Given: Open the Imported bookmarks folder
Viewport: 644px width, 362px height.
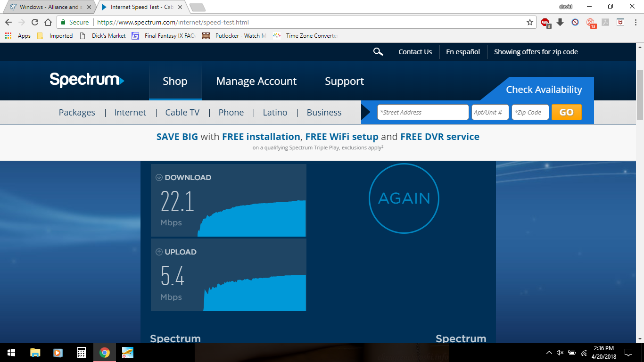Looking at the screenshot, I should click(55, 35).
